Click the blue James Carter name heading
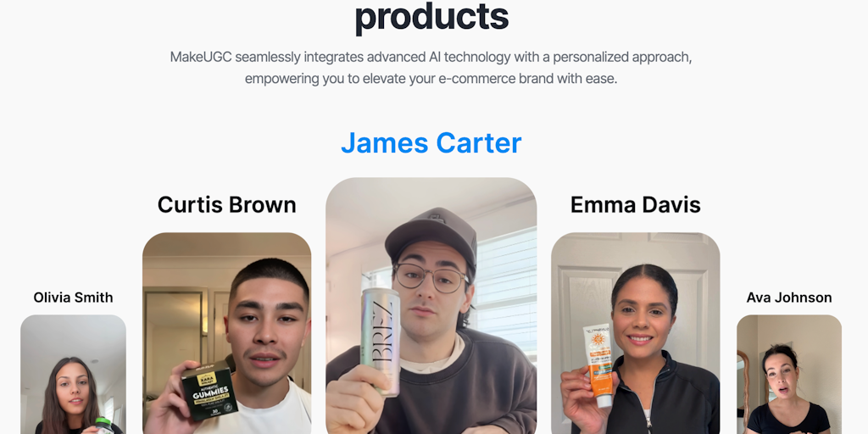This screenshot has height=434, width=868. pyautogui.click(x=431, y=142)
